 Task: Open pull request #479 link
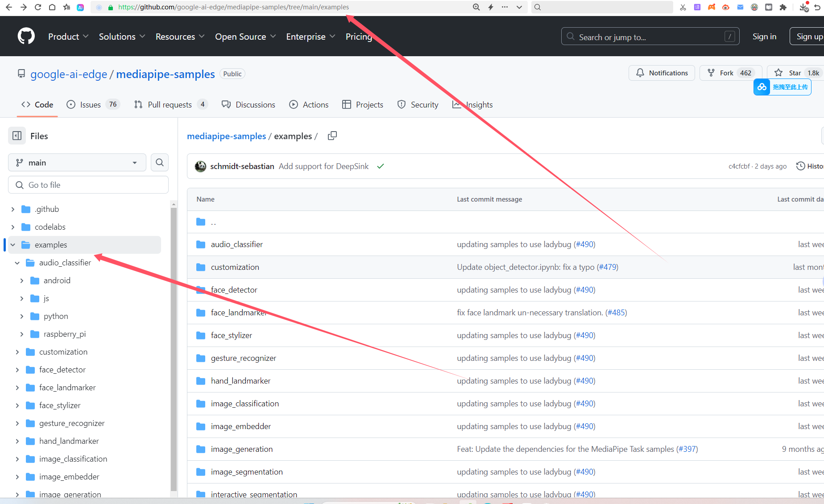(607, 267)
